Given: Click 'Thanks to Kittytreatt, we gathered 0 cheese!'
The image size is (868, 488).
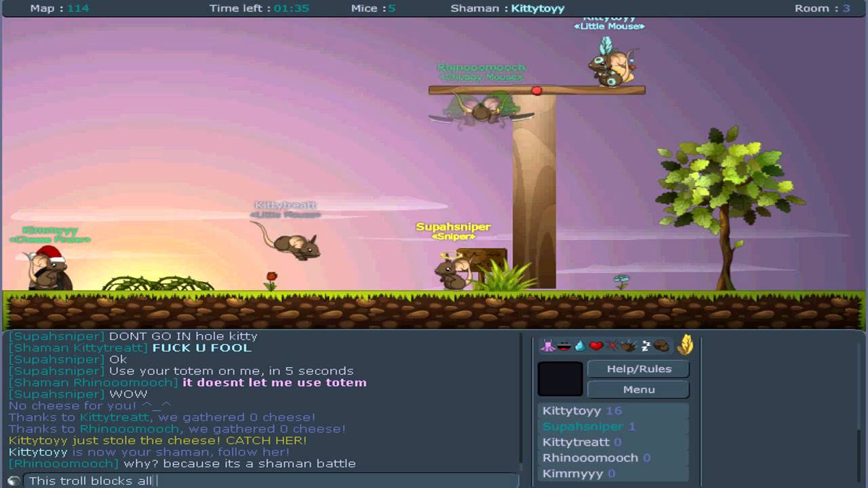Looking at the screenshot, I should 162,418.
